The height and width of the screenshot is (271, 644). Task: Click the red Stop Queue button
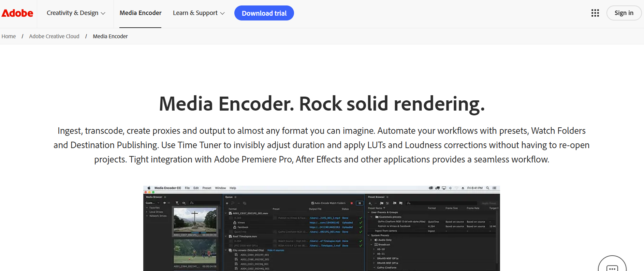[x=352, y=203]
